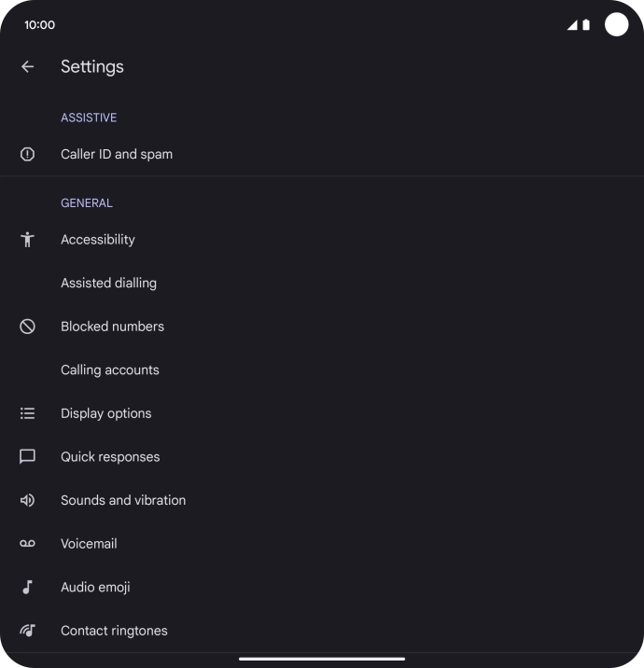
Task: Click the Contact ringtones icon
Action: (x=28, y=631)
